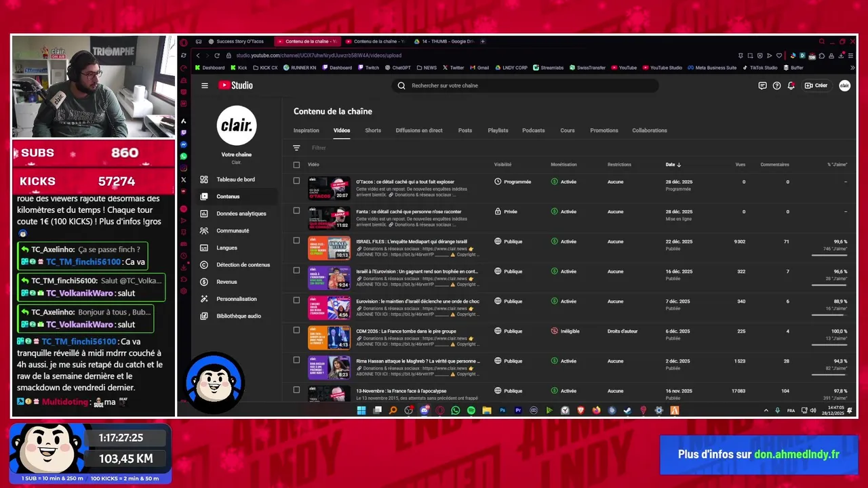Click the X icon in Opera sidebar

click(x=184, y=180)
